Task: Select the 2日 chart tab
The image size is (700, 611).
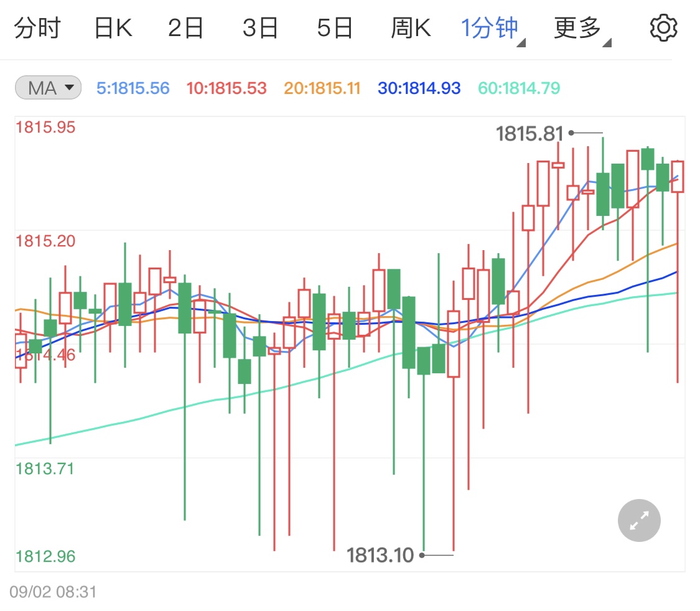Action: [x=185, y=28]
